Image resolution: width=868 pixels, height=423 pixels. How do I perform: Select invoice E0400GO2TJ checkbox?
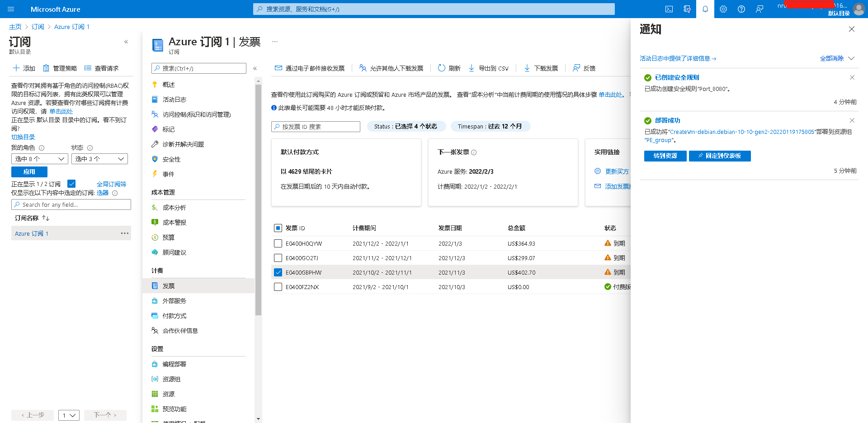278,258
